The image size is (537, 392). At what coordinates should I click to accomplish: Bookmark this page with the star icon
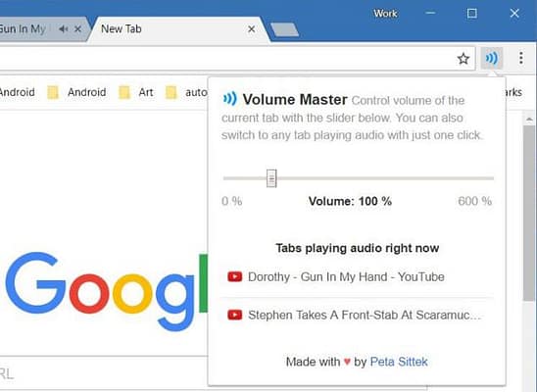(x=464, y=59)
